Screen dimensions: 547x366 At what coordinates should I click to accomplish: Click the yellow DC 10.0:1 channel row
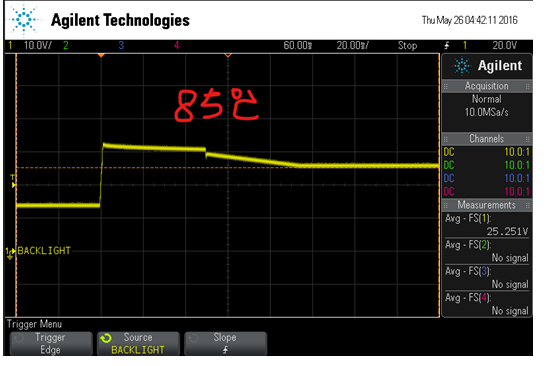(x=487, y=152)
